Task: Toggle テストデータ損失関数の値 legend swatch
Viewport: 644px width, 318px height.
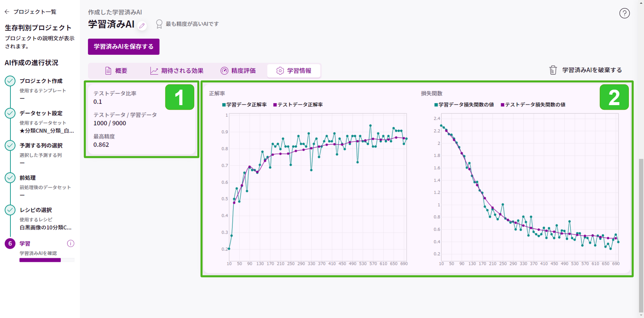Action: 502,105
